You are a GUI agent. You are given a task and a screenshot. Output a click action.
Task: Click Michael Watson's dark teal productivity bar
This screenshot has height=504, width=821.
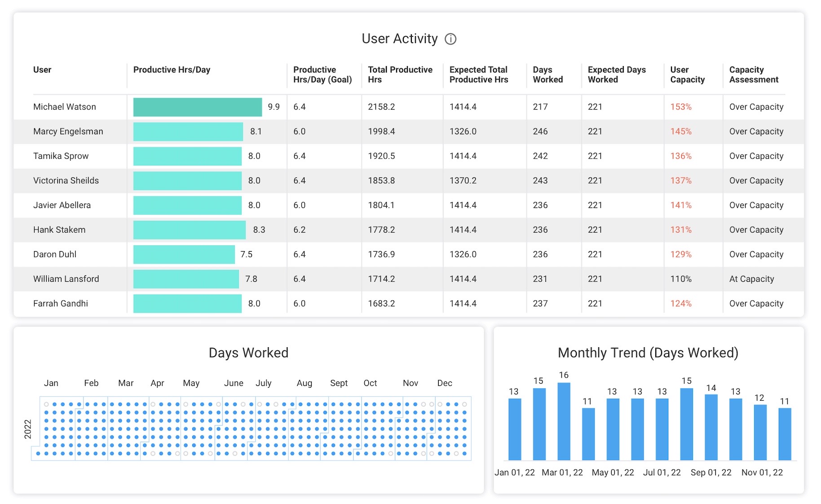197,107
